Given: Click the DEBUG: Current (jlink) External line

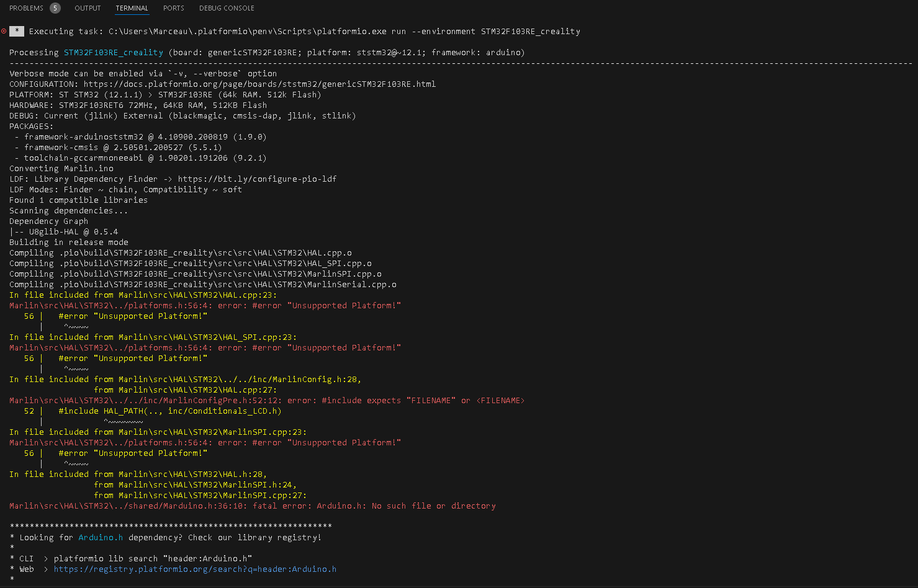Looking at the screenshot, I should coord(182,115).
